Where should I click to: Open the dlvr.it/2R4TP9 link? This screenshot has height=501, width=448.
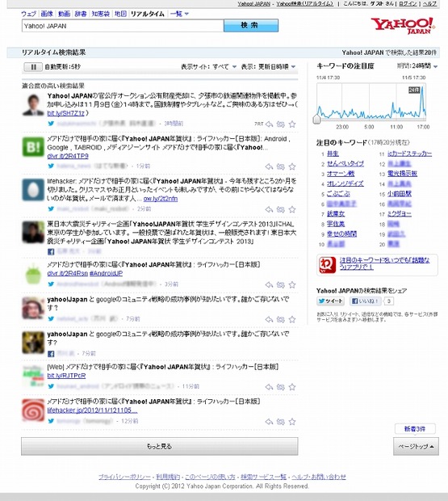point(68,156)
